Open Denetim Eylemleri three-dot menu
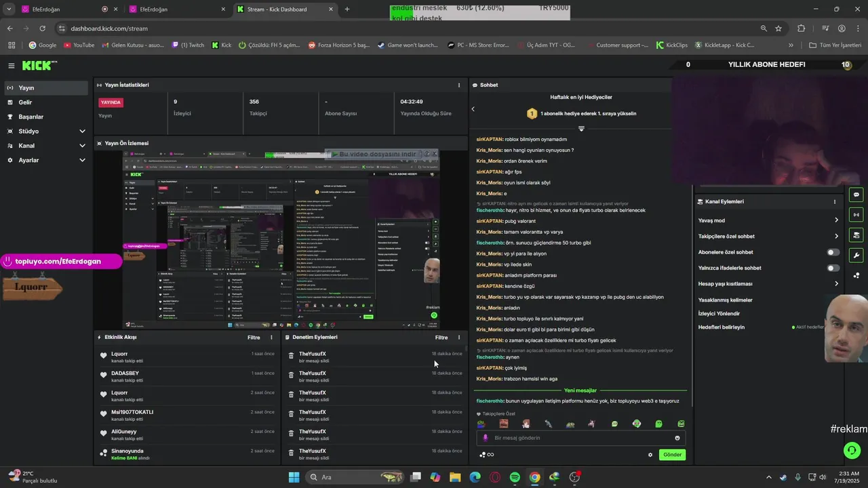This screenshot has height=488, width=868. pyautogui.click(x=458, y=338)
